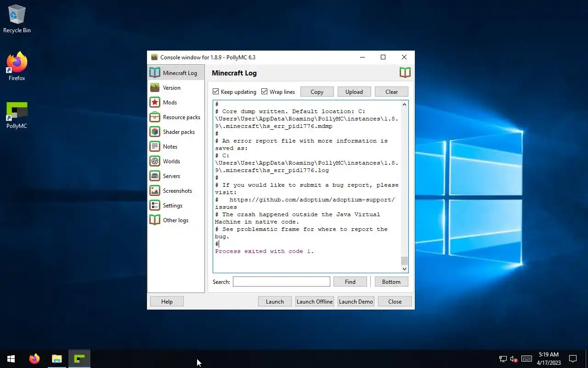Open the network status tray icon

(x=503, y=359)
